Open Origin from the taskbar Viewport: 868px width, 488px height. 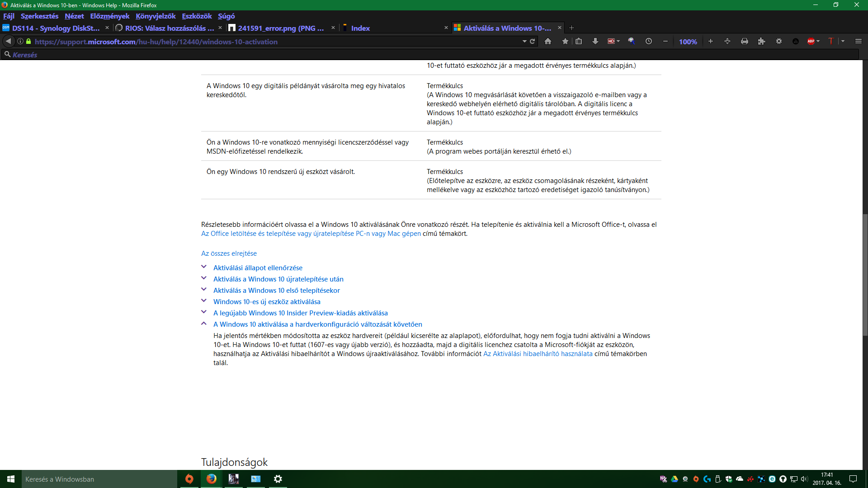coord(189,479)
